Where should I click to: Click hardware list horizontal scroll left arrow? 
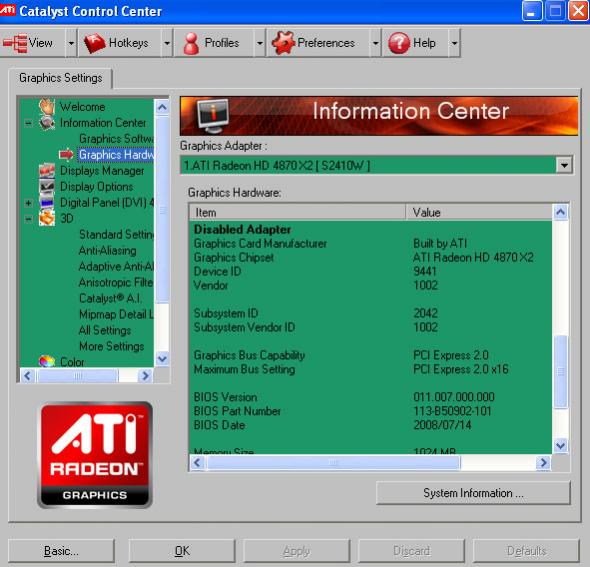click(x=198, y=462)
